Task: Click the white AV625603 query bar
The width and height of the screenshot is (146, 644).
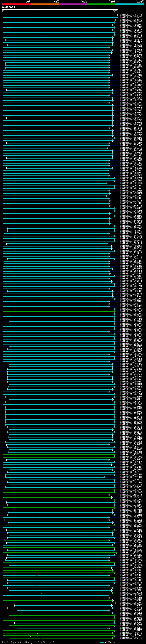Action: [60, 10]
